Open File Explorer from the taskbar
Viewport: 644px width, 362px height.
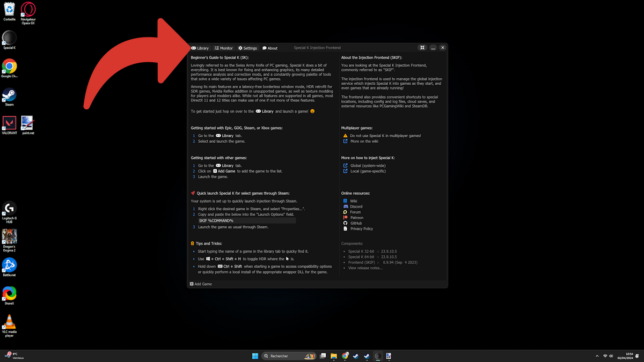pos(334,356)
